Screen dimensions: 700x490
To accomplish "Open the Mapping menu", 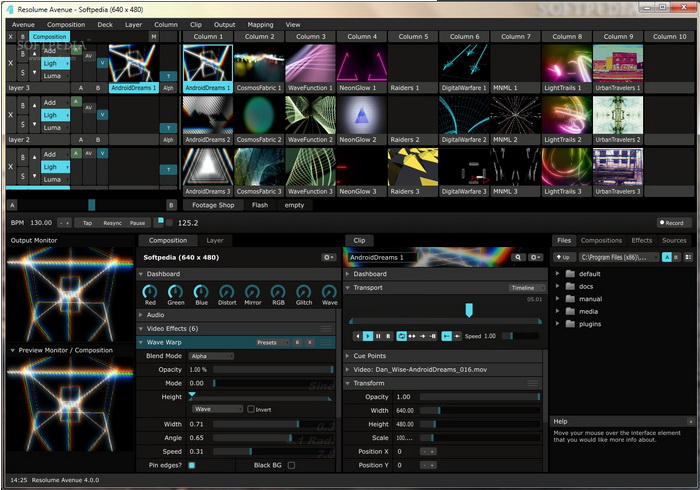I will coord(260,25).
